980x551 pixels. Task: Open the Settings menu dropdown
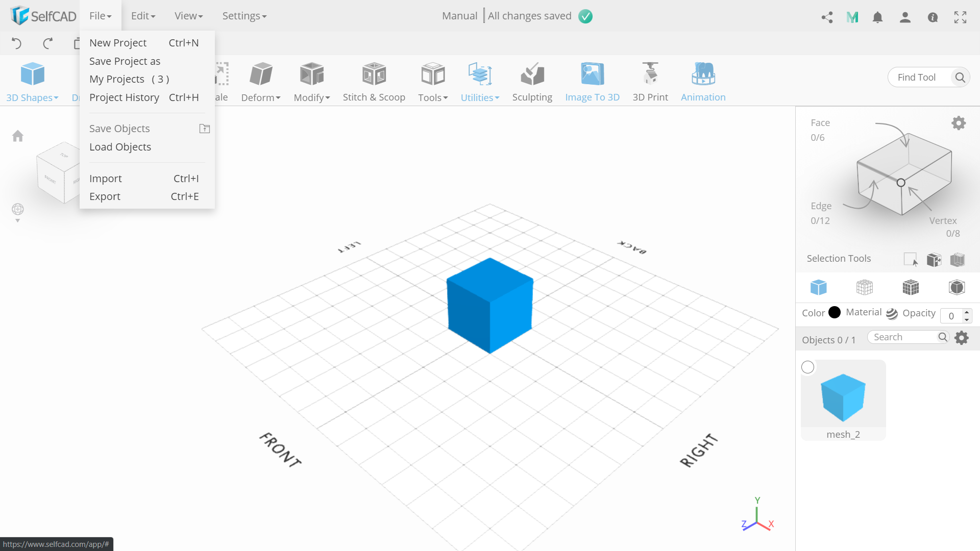pyautogui.click(x=244, y=16)
